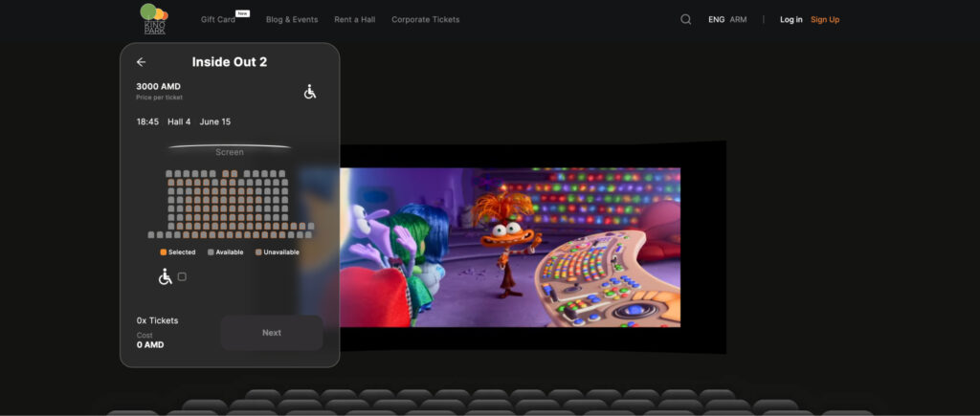Click the Log in link
Image resolution: width=980 pixels, height=416 pixels.
coord(791,19)
